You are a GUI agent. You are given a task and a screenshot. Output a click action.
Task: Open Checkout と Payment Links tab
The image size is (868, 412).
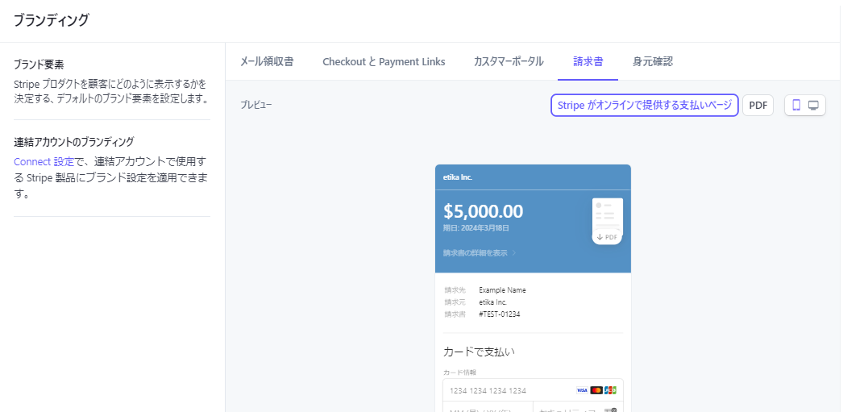[384, 61]
